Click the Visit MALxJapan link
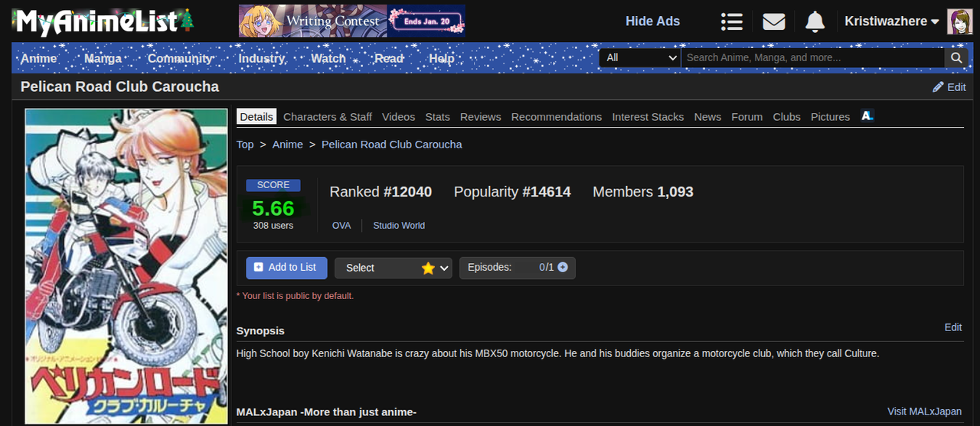 click(x=924, y=411)
